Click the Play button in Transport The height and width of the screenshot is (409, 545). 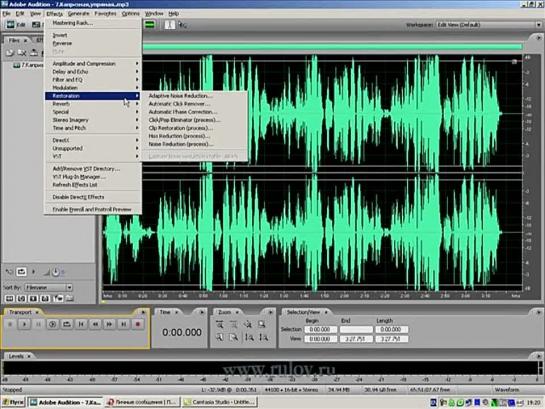click(24, 324)
